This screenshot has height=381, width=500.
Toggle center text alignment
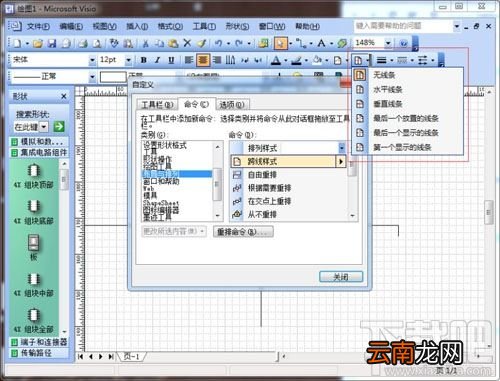[203, 60]
